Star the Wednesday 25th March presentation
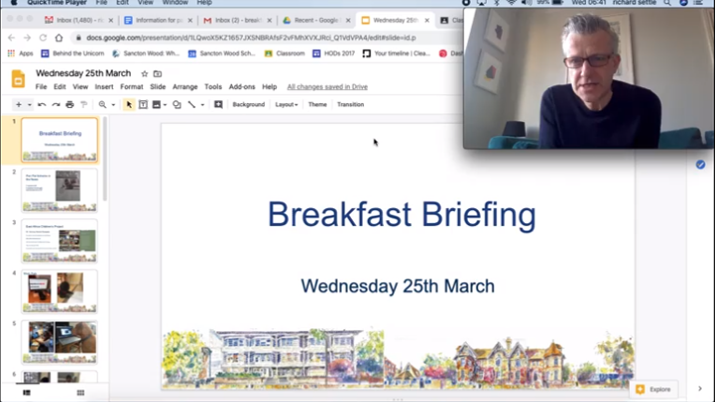This screenshot has width=715, height=402. pos(145,73)
